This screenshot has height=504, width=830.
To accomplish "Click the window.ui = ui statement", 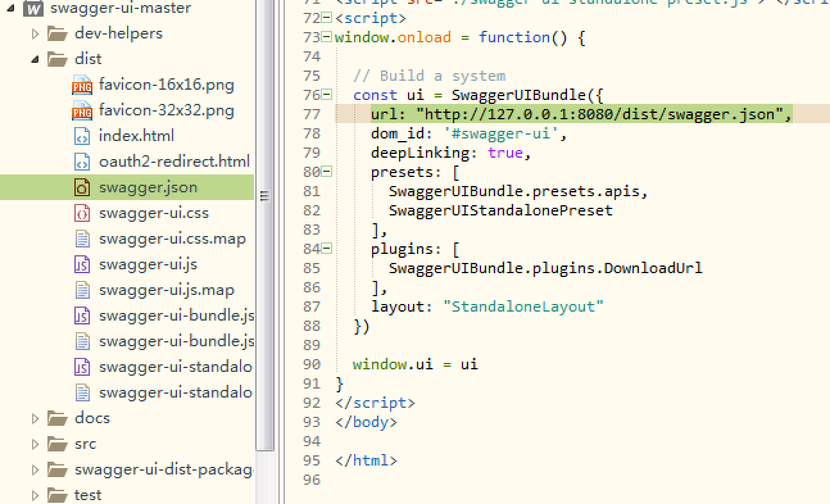I will click(x=416, y=364).
